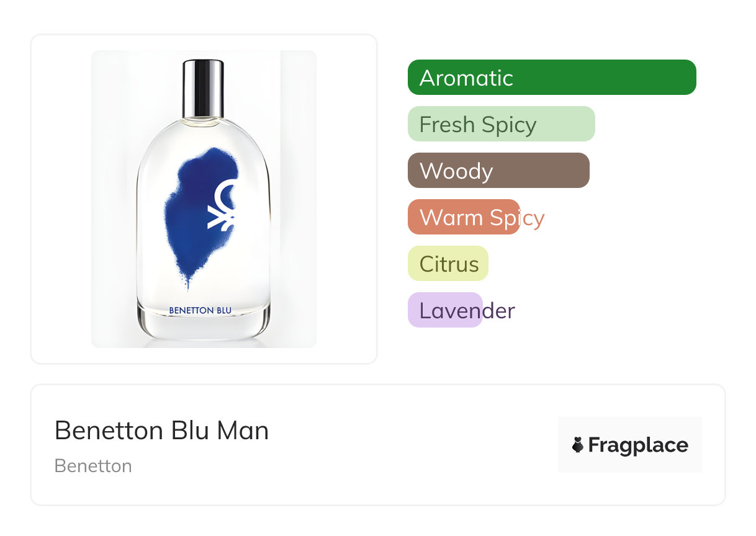756x536 pixels.
Task: Click the Benetton Blu Man title
Action: point(161,430)
